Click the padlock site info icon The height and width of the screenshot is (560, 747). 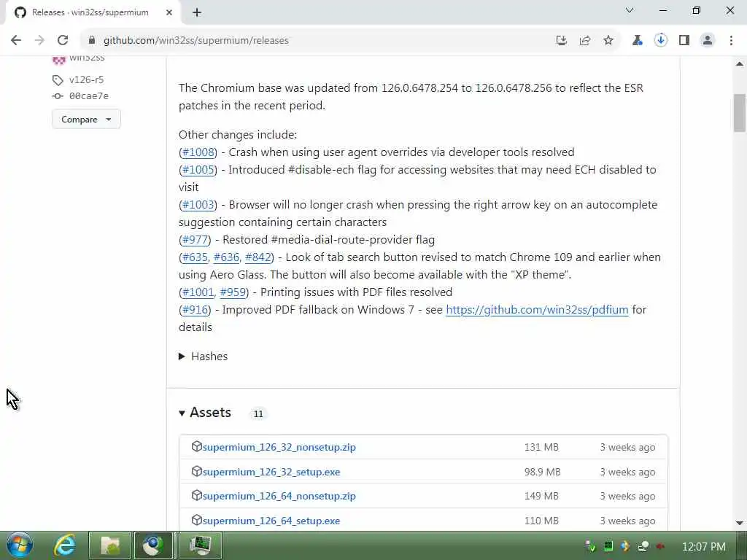tap(91, 41)
